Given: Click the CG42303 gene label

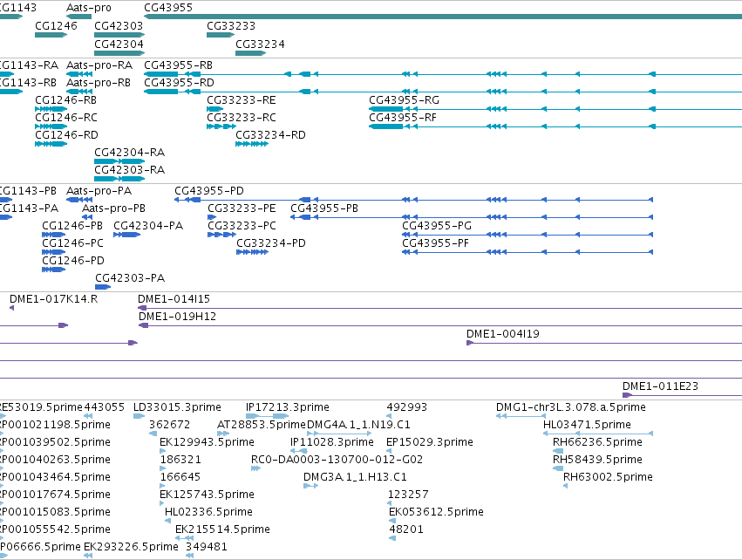Looking at the screenshot, I should point(119,25).
